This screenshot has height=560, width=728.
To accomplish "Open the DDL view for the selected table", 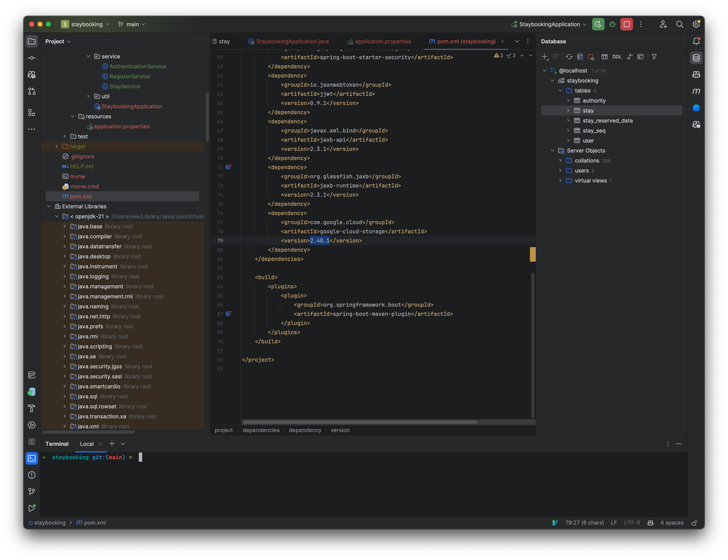I will tap(617, 57).
